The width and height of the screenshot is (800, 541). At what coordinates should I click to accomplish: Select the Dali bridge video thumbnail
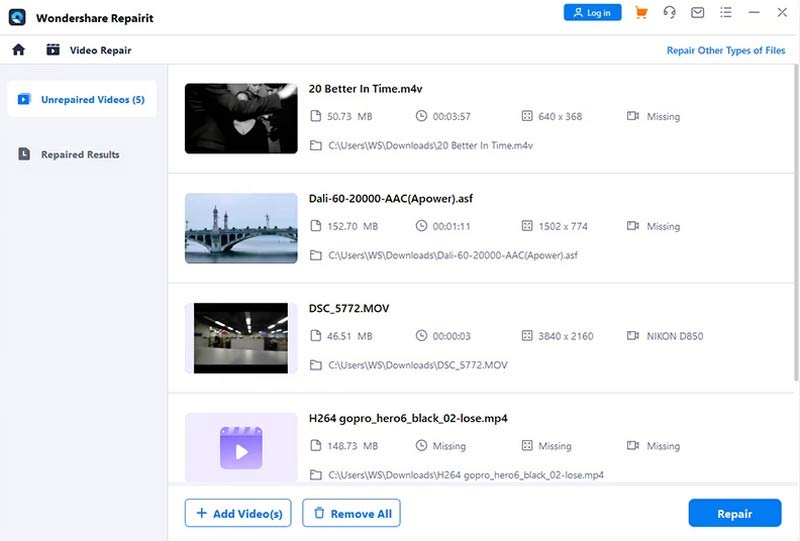point(241,228)
